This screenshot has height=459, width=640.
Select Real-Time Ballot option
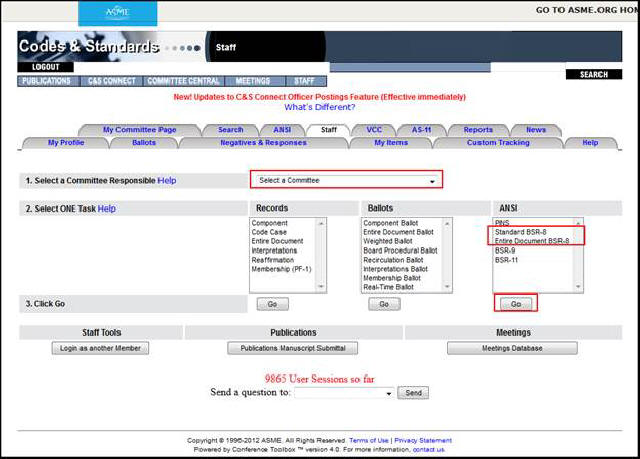388,287
